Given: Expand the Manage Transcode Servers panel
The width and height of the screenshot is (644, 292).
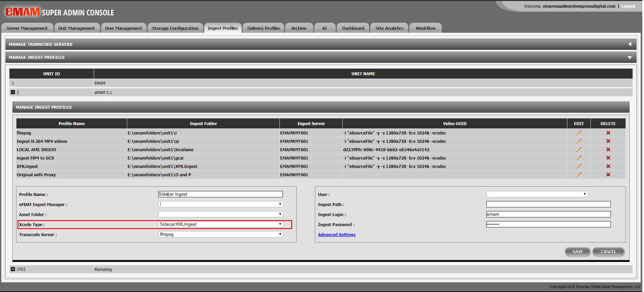Looking at the screenshot, I should (x=630, y=44).
